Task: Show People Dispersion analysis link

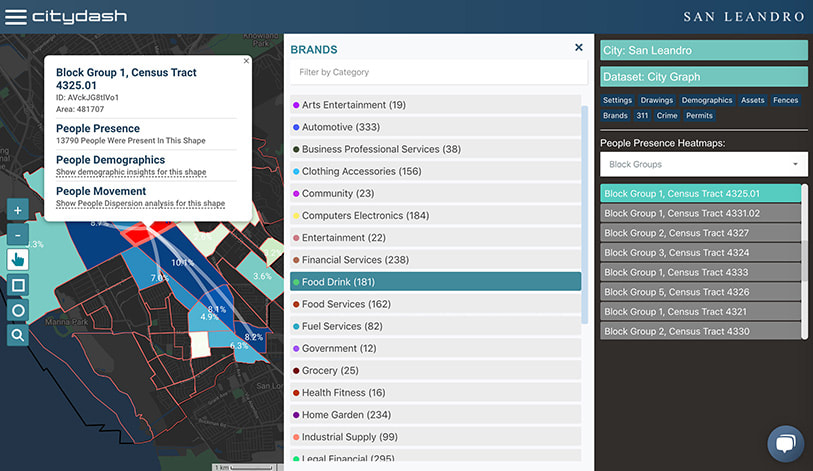Action: click(140, 203)
